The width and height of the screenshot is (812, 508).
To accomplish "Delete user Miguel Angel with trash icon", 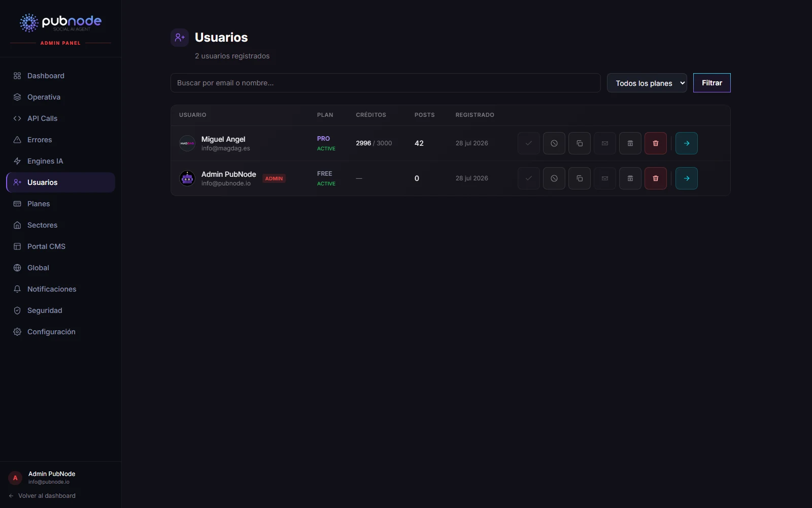I will 656,143.
